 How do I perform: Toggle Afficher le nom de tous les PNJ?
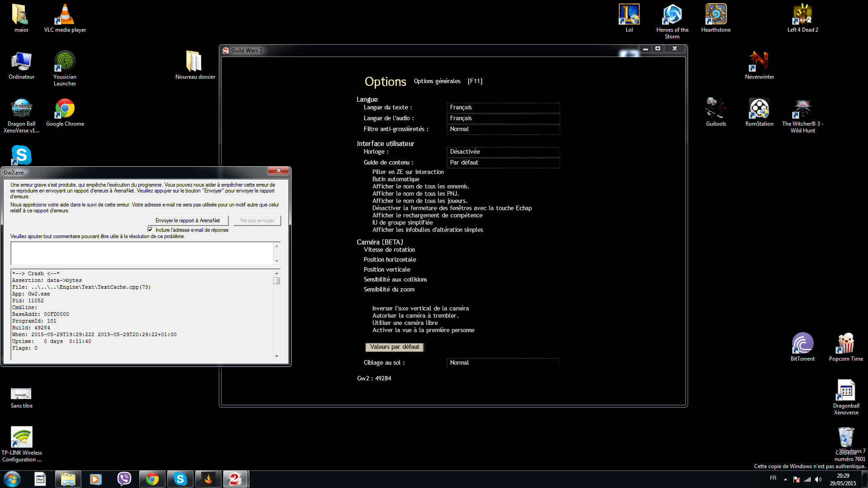pos(415,193)
